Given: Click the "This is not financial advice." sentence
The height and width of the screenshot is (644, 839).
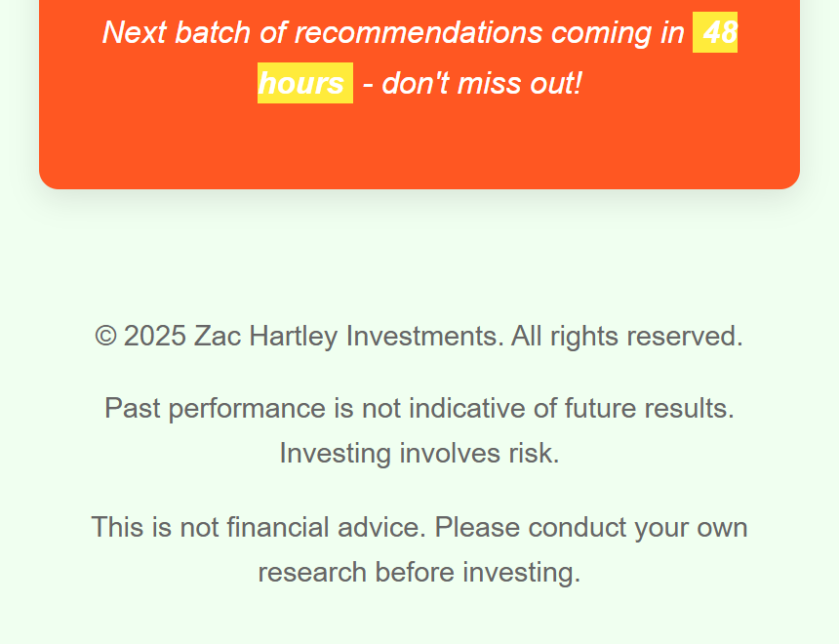Looking at the screenshot, I should pos(259,527).
